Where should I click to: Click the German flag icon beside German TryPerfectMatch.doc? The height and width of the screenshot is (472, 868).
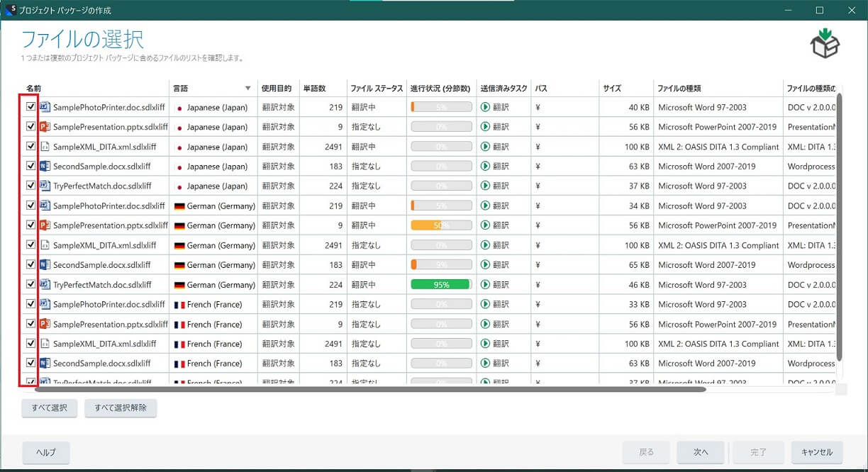179,285
